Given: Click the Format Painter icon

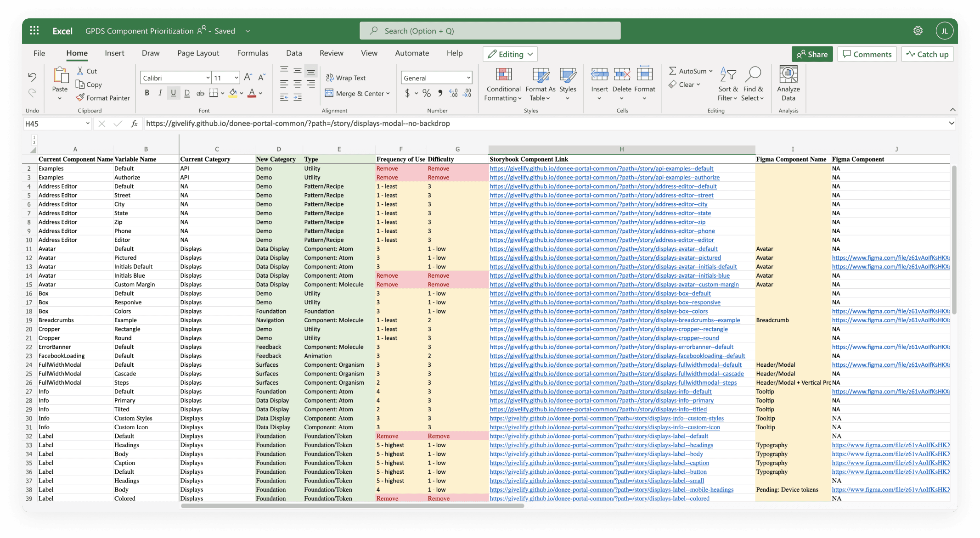Looking at the screenshot, I should [x=80, y=98].
